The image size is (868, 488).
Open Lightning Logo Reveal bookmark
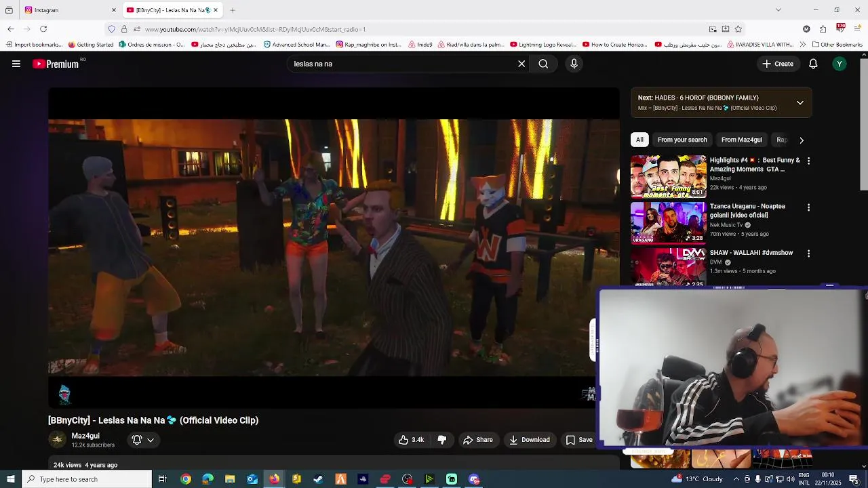tap(542, 45)
